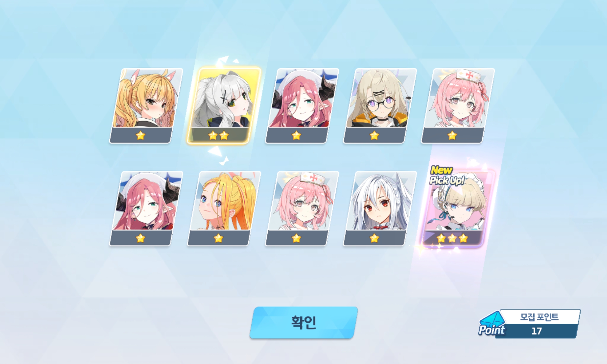
Task: Click the star under white-haired red-eyed card
Action: click(x=375, y=238)
